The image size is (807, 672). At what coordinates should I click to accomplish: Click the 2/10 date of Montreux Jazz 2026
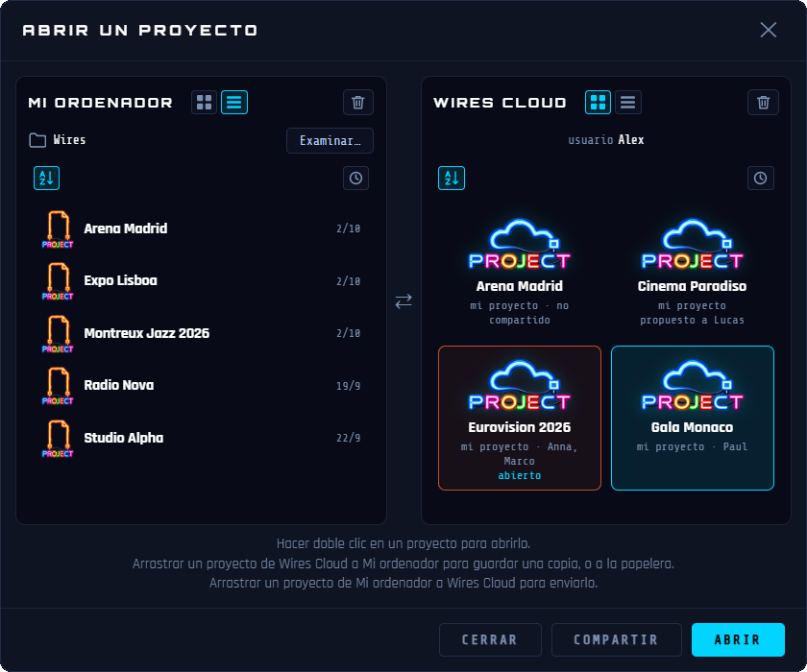point(349,333)
